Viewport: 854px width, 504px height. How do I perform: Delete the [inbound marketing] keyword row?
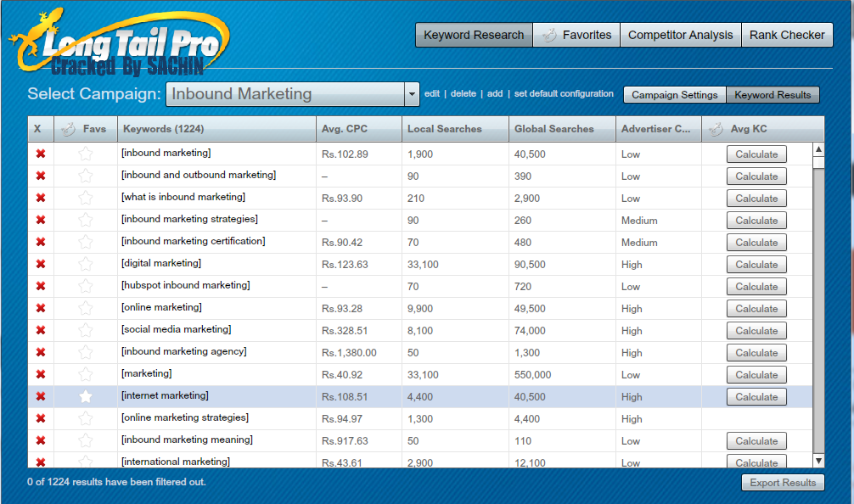(40, 154)
